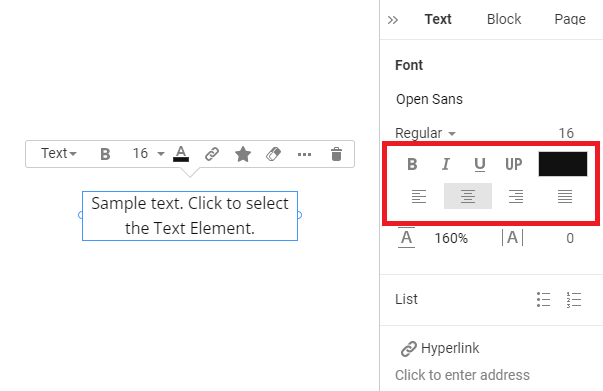Toggle the UP uppercase button

pyautogui.click(x=514, y=164)
